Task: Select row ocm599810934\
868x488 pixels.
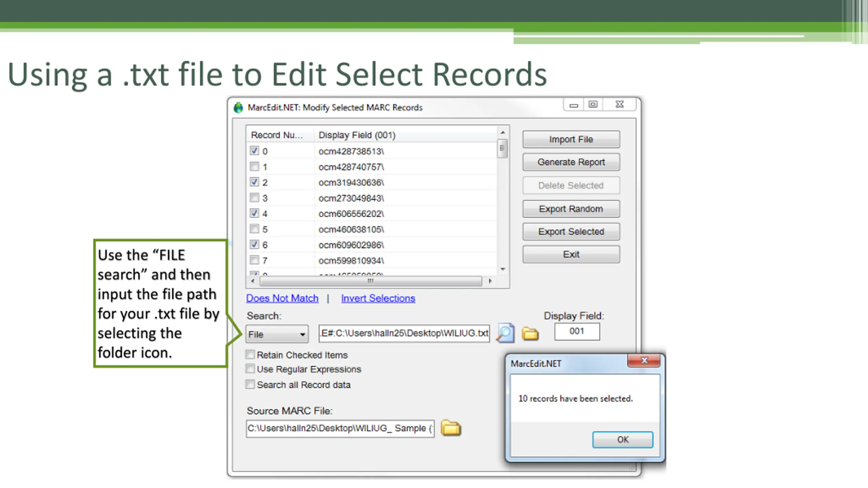Action: [372, 261]
